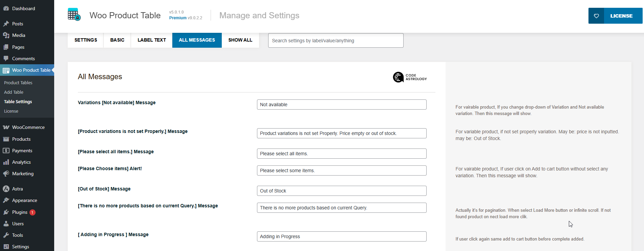Click the Astra logo icon
Viewport: 644px width, 251px height.
[x=6, y=189]
